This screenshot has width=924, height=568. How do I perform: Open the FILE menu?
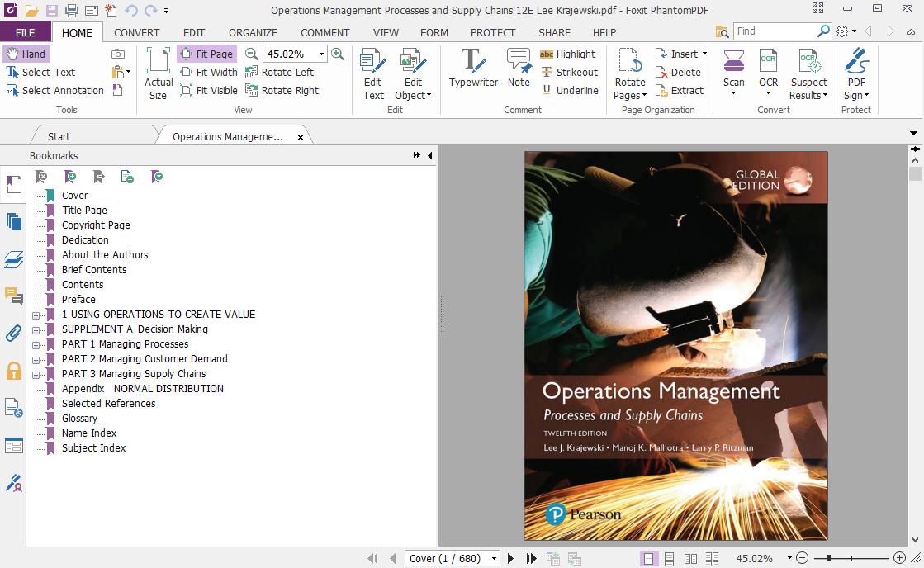(26, 32)
